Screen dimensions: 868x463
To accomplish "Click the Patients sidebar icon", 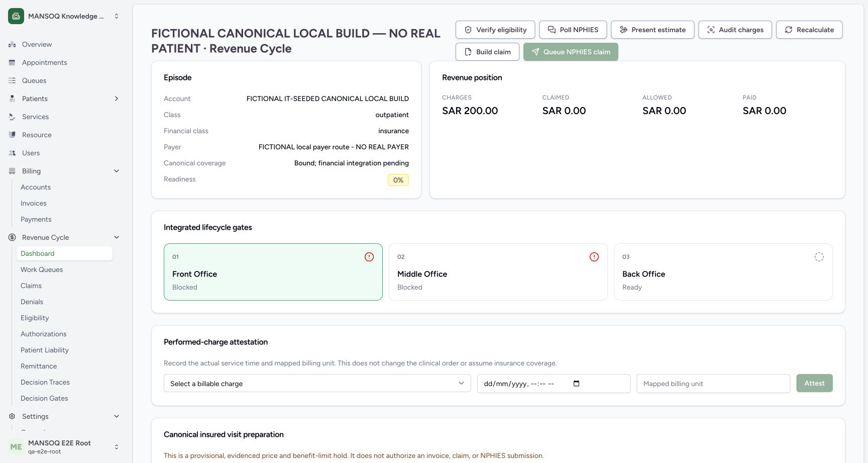I will [12, 99].
